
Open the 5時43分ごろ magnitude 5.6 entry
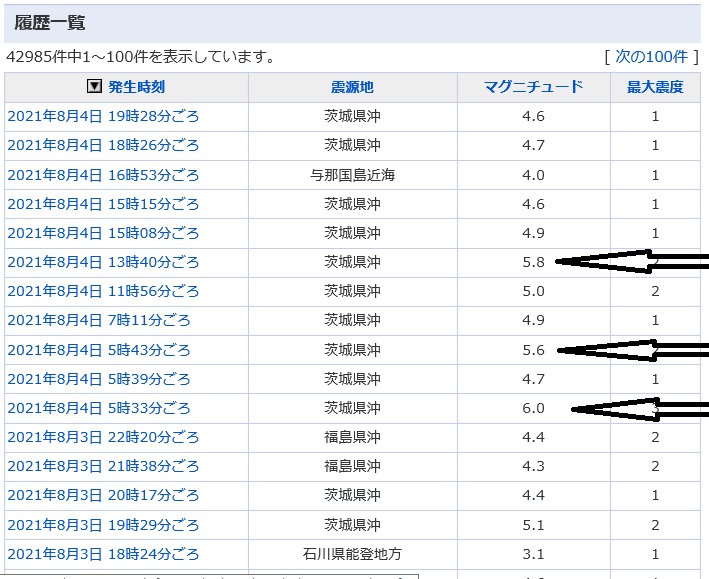tap(98, 350)
